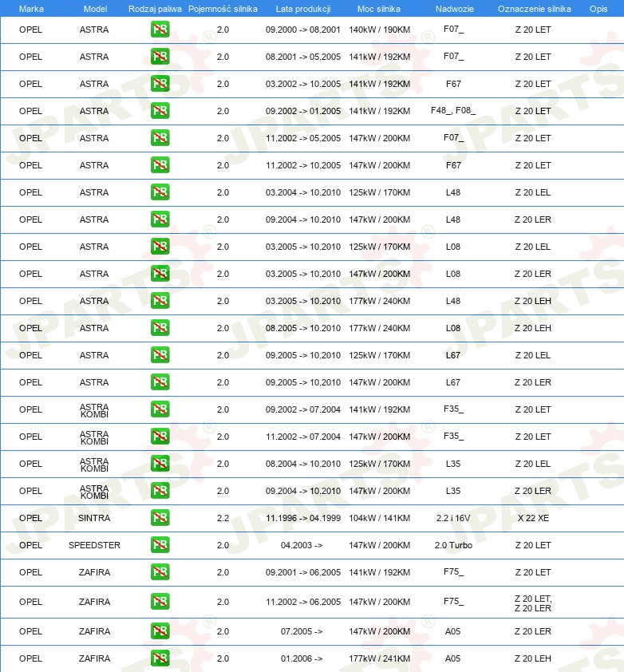This screenshot has height=672, width=624.
Task: Click the X 22 XE engine code
Action: pos(533,518)
